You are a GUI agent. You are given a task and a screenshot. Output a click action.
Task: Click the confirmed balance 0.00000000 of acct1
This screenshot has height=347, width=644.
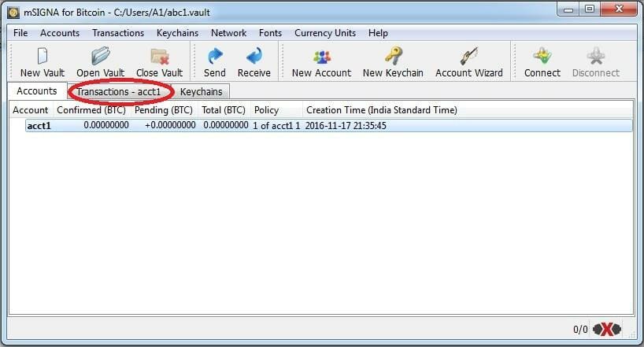click(106, 125)
